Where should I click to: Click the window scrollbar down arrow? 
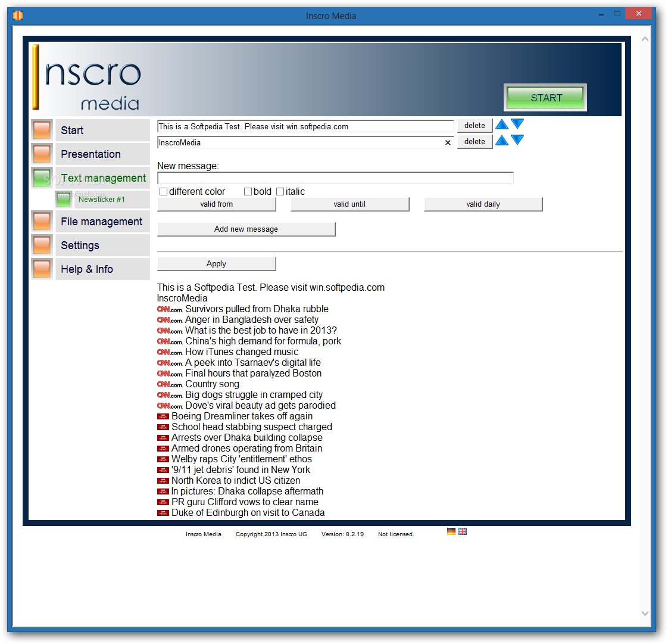pyautogui.click(x=645, y=613)
